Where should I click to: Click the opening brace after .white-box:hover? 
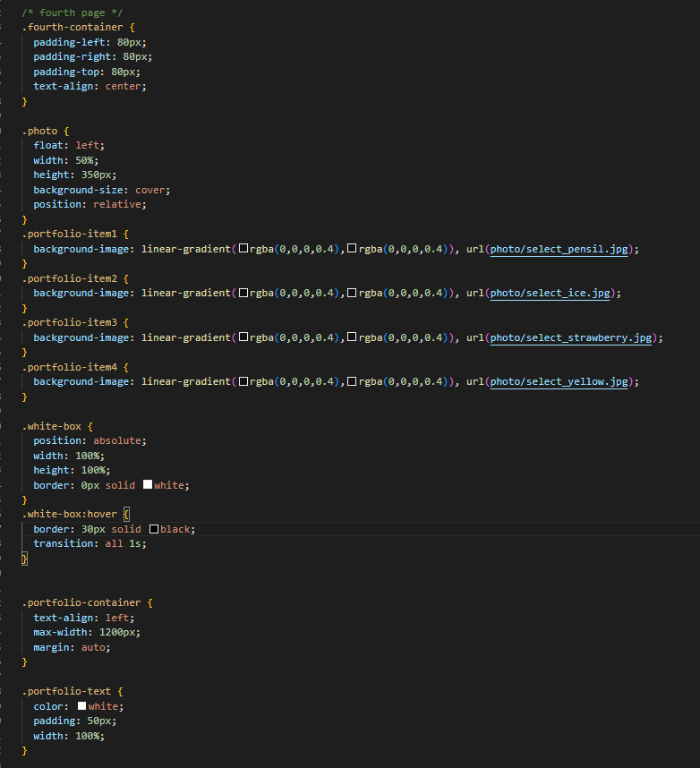point(126,515)
